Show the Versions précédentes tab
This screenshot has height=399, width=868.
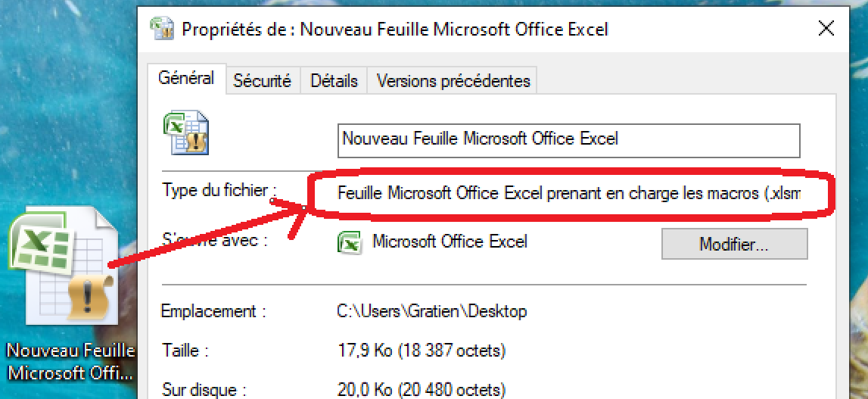(x=453, y=80)
